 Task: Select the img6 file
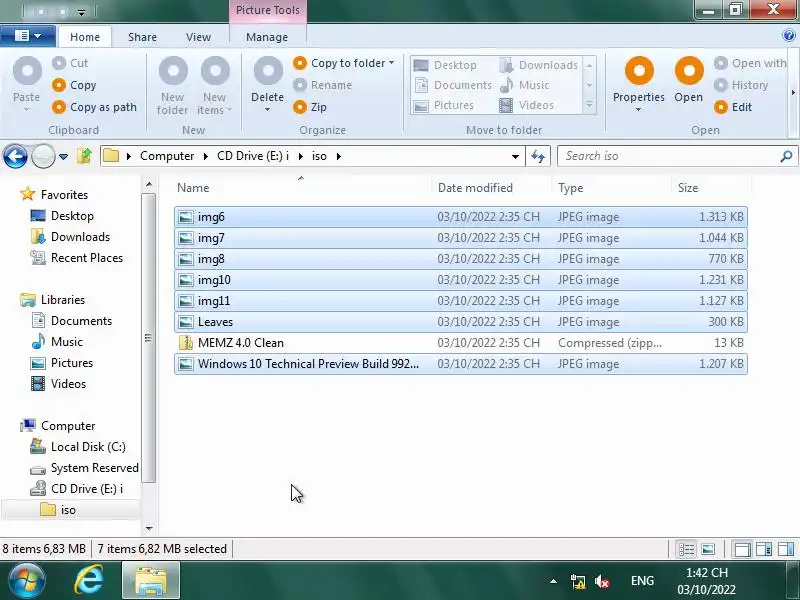click(461, 217)
